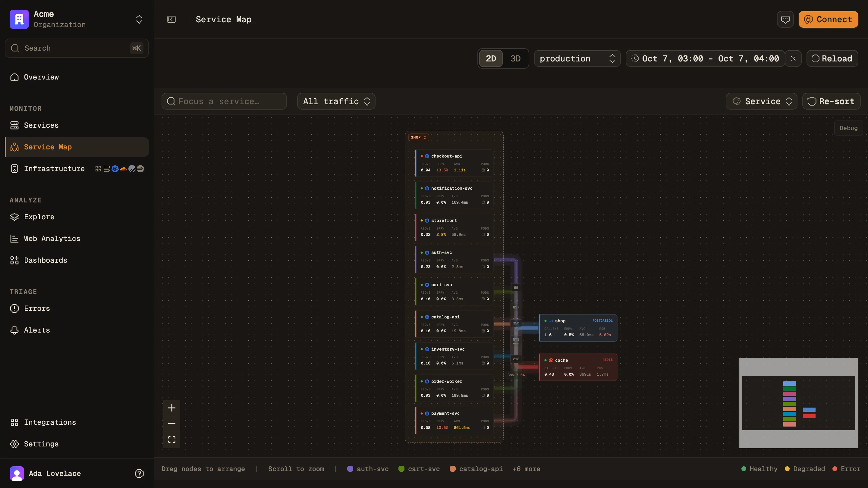Click the Errors alert icon
This screenshot has width=868, height=488.
(x=14, y=308)
